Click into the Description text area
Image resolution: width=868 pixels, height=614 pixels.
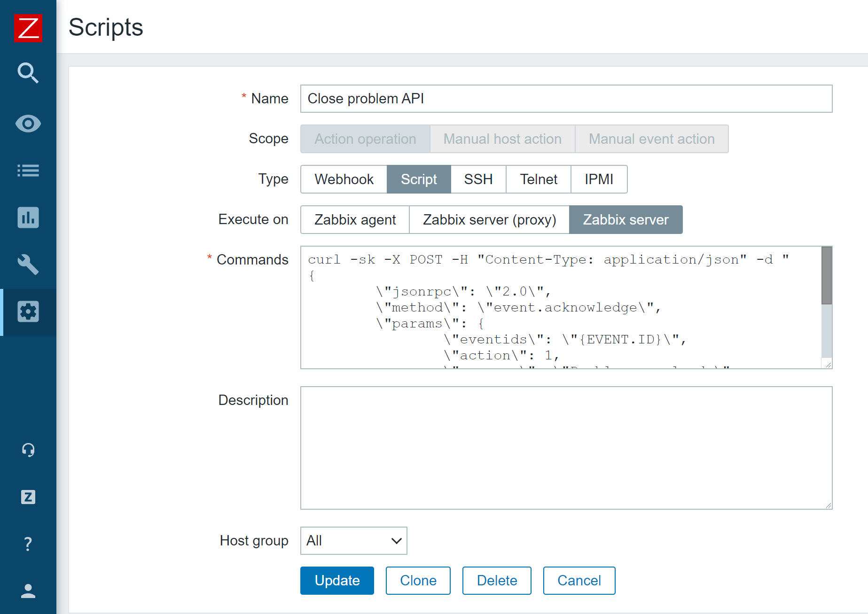566,448
